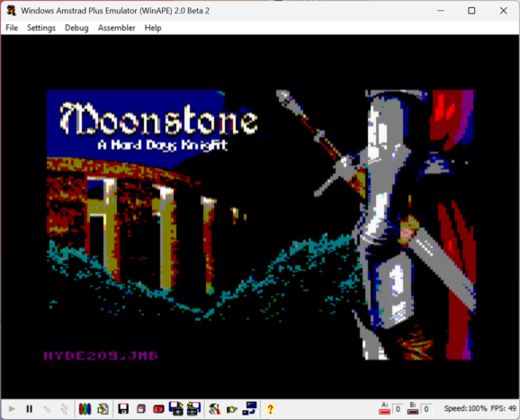Click the drive A track number field

click(x=398, y=409)
